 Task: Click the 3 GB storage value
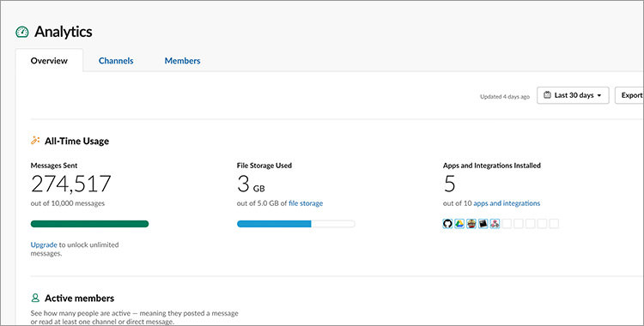[x=251, y=184]
